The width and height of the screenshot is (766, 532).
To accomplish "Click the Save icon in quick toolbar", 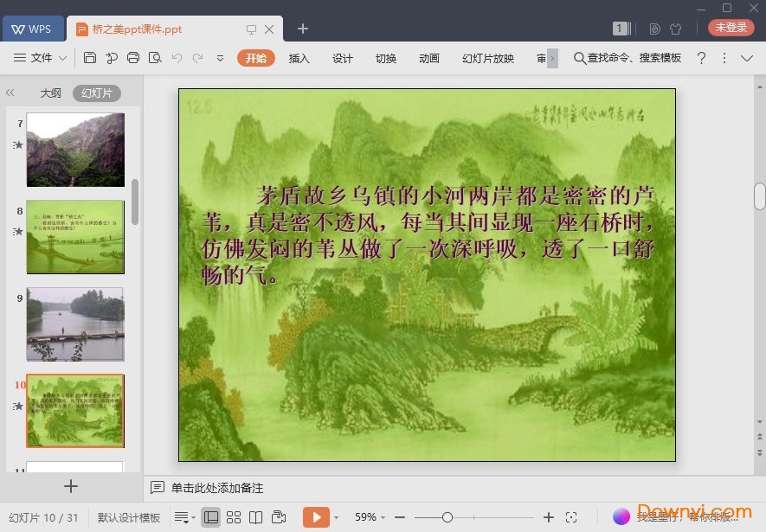I will [x=90, y=58].
